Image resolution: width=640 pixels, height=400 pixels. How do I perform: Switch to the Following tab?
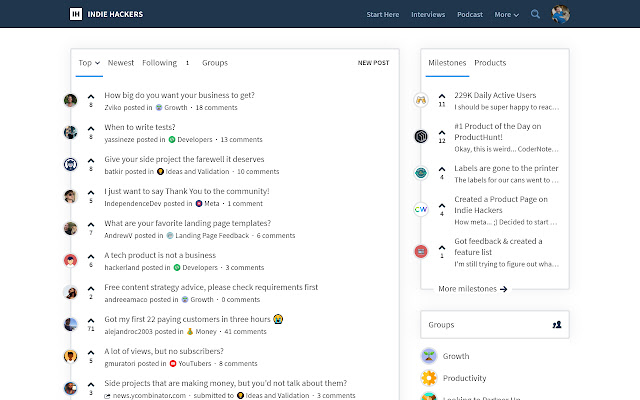pyautogui.click(x=160, y=63)
